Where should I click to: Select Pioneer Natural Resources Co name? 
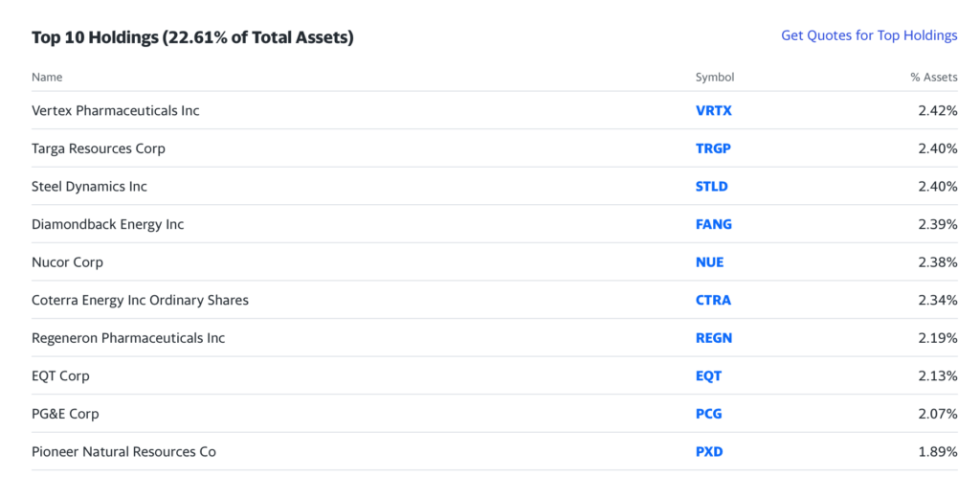pyautogui.click(x=123, y=452)
